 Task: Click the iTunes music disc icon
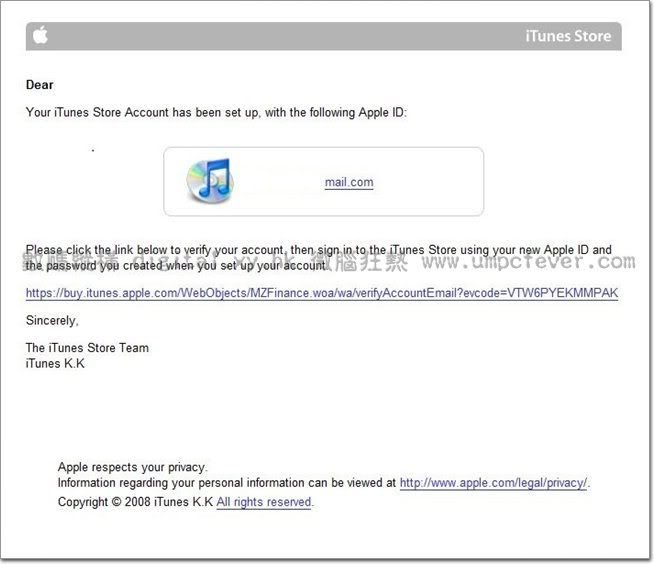(209, 181)
